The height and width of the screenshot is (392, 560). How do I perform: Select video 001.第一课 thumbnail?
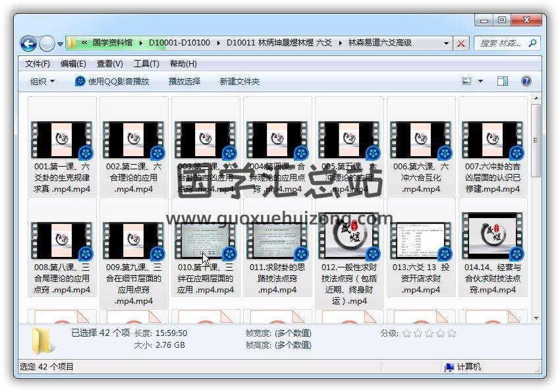click(x=62, y=140)
